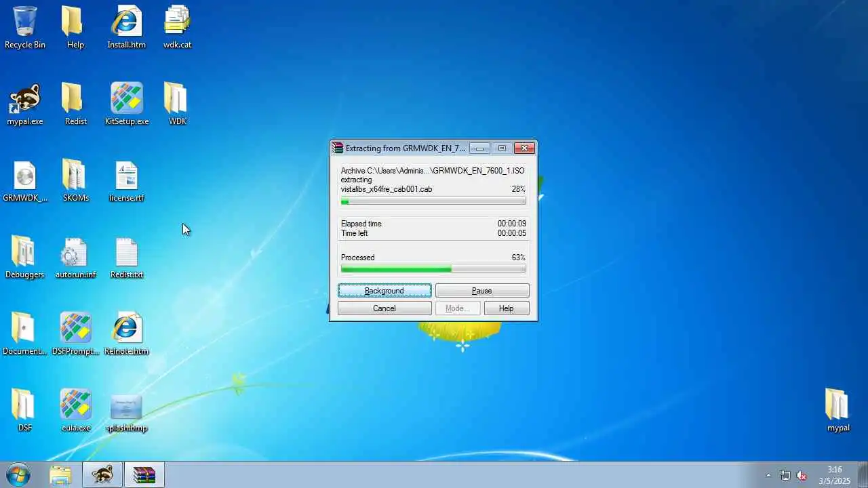Click the extracting dialog title bar text

tap(406, 148)
